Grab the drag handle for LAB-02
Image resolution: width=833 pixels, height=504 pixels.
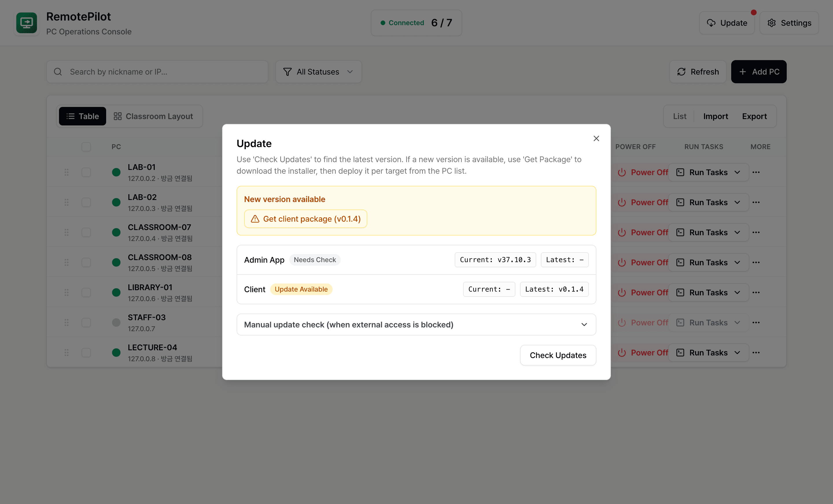67,202
